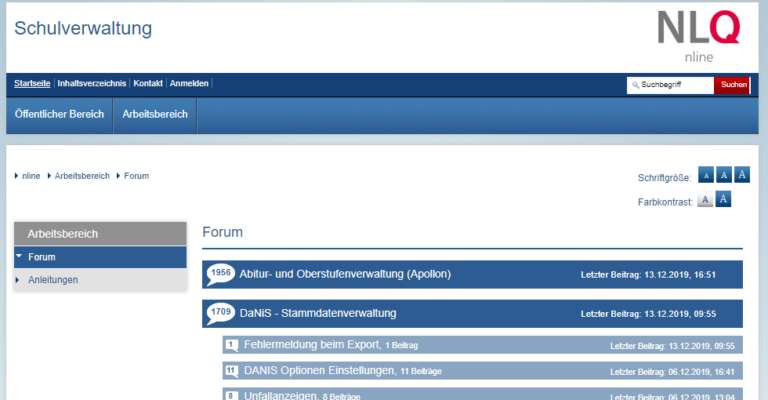Select the smallest font size icon
The image size is (768, 400).
tap(705, 175)
